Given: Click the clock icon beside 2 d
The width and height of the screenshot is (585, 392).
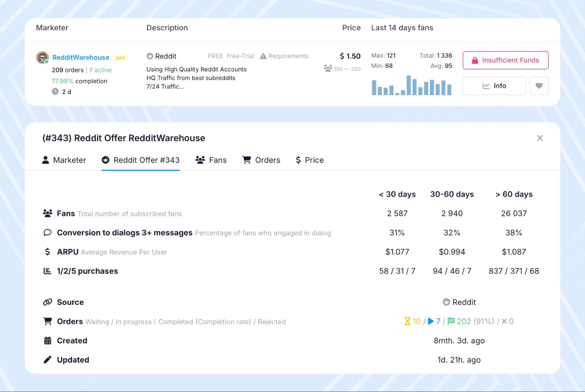Looking at the screenshot, I should (55, 92).
